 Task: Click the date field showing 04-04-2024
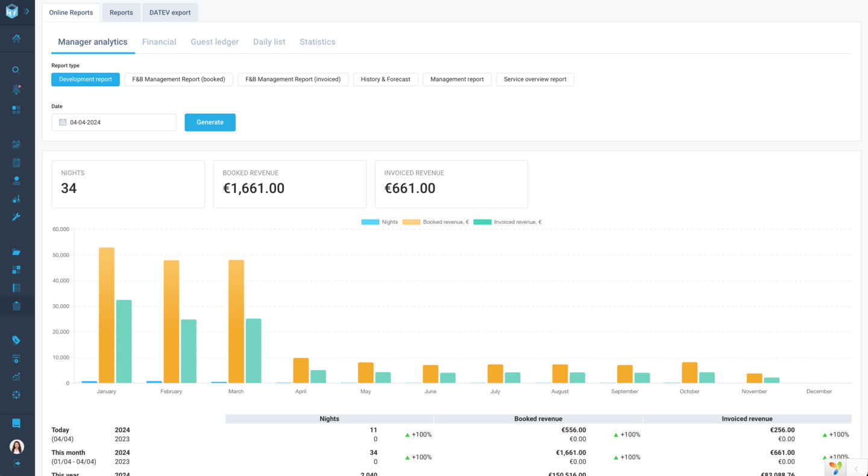(x=114, y=122)
